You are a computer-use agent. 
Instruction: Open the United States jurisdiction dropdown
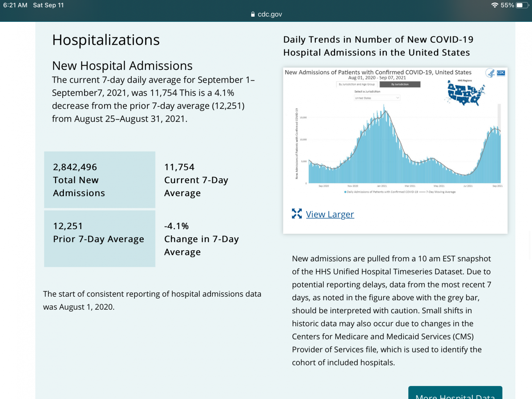[377, 98]
